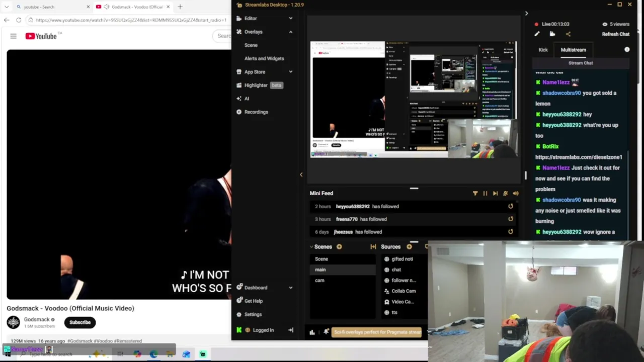
Task: Click the chat info icon
Action: tap(627, 50)
